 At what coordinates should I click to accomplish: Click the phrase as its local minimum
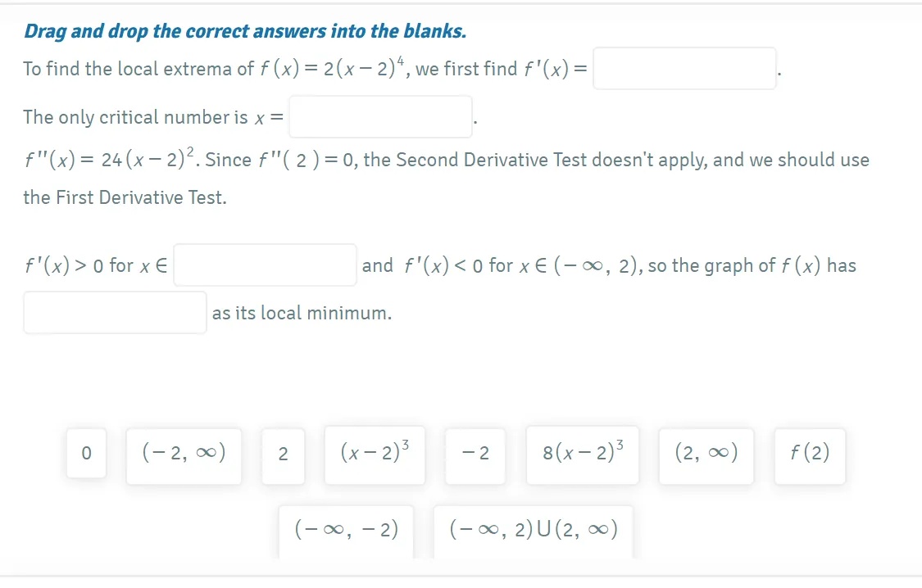[x=301, y=312]
